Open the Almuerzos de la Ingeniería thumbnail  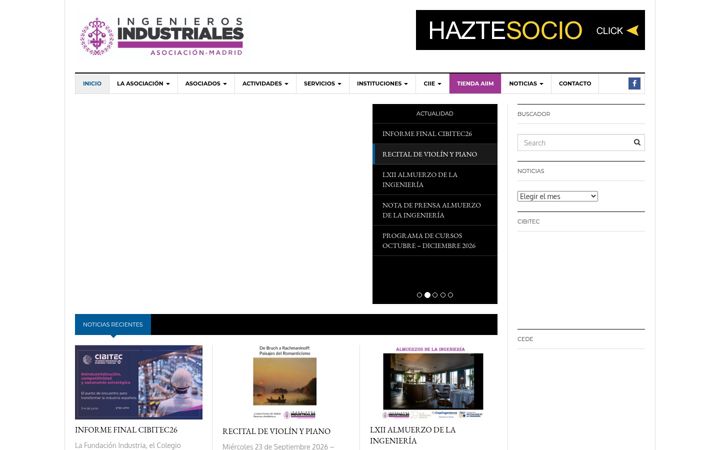click(433, 382)
